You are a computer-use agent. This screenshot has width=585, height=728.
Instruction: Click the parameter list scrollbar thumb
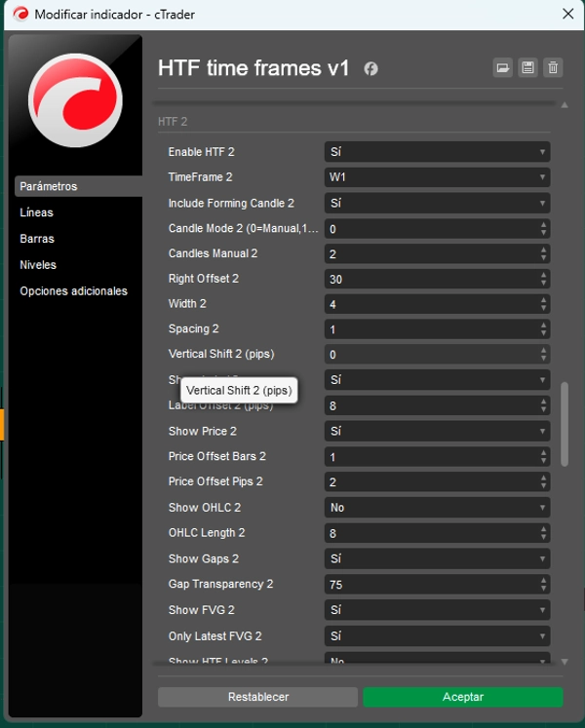pyautogui.click(x=565, y=424)
